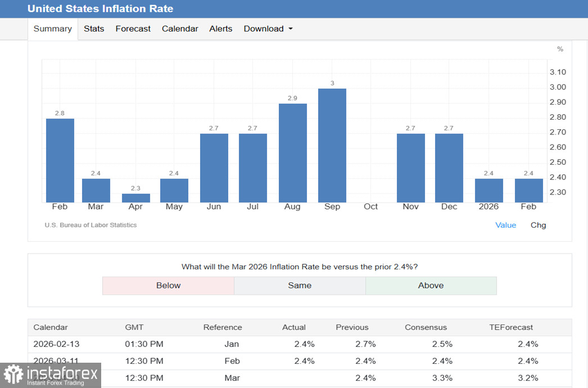
Task: Open the Alerts tab
Action: click(221, 29)
